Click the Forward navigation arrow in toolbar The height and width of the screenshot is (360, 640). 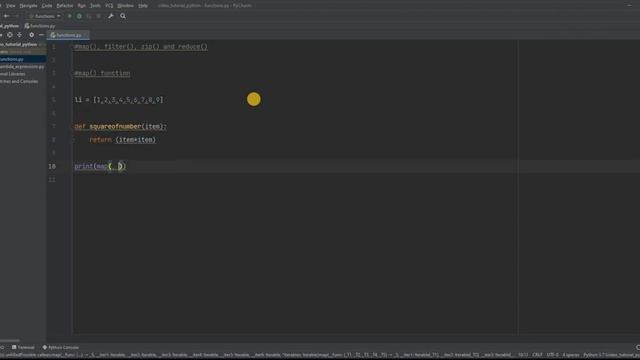pos(16,16)
